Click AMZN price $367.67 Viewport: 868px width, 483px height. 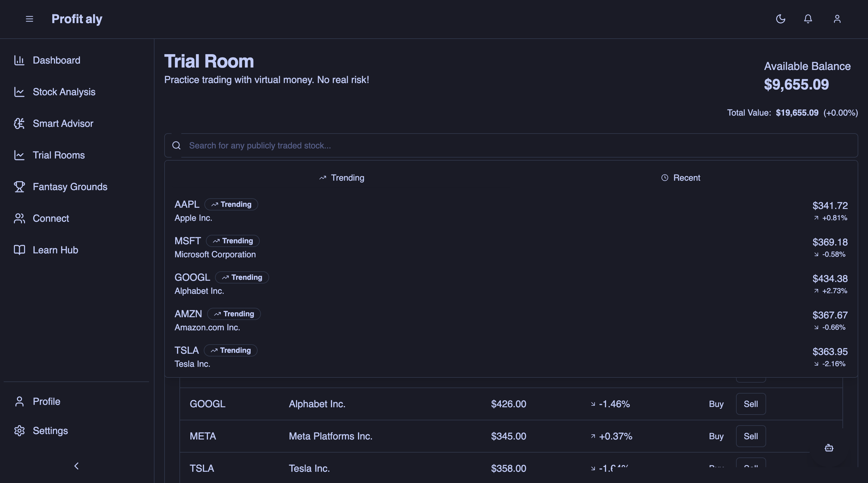point(830,315)
